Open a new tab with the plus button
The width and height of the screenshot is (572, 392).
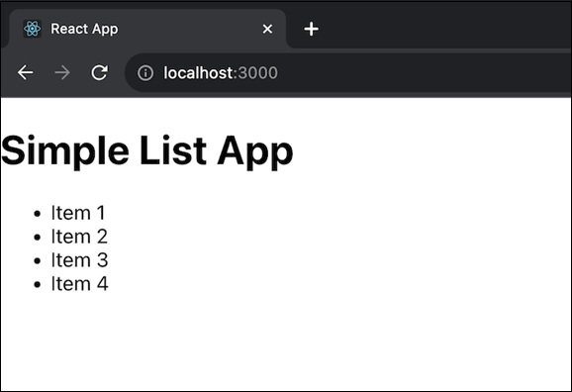pos(311,29)
